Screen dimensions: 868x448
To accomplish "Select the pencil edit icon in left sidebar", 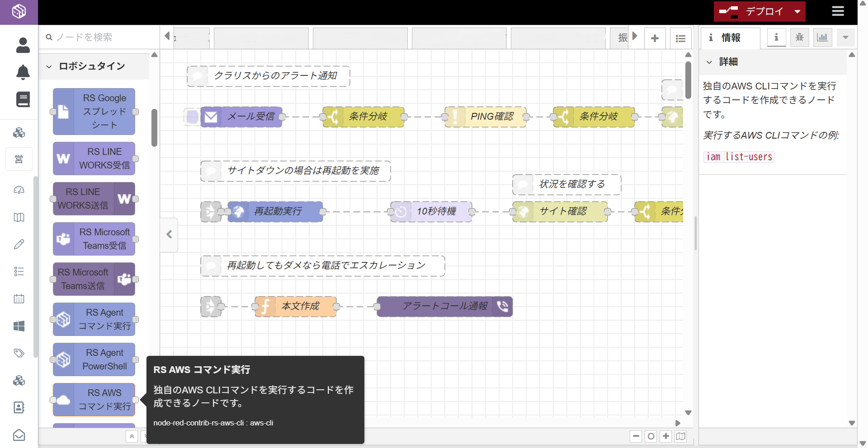I will [19, 244].
